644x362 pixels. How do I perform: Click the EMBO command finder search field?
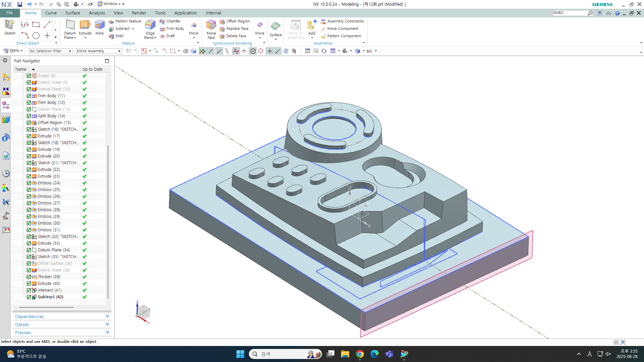(x=569, y=13)
